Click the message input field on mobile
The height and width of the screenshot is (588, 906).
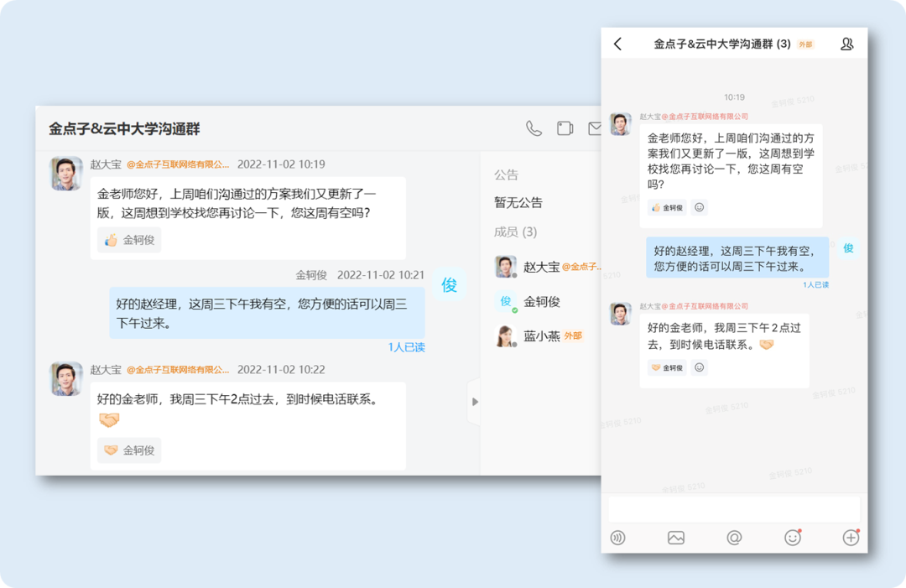[x=730, y=507]
